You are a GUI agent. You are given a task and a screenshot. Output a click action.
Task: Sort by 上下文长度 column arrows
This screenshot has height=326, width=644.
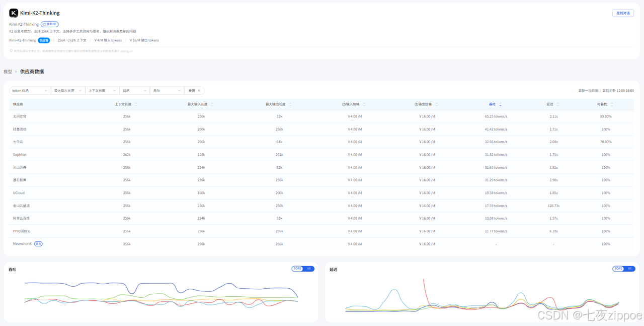coord(136,104)
